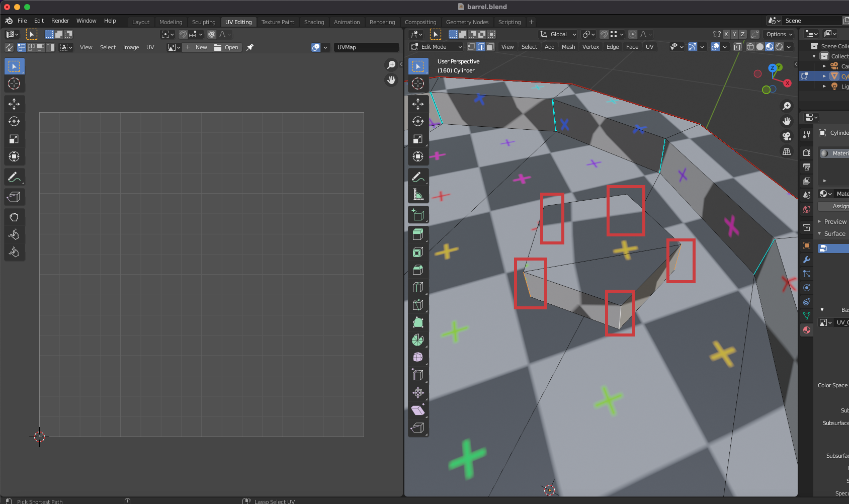The height and width of the screenshot is (504, 849).
Task: Select the Cursor tool in UV editor
Action: pyautogui.click(x=14, y=83)
